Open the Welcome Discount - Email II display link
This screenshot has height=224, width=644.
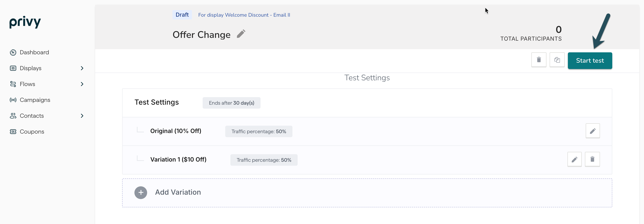244,15
